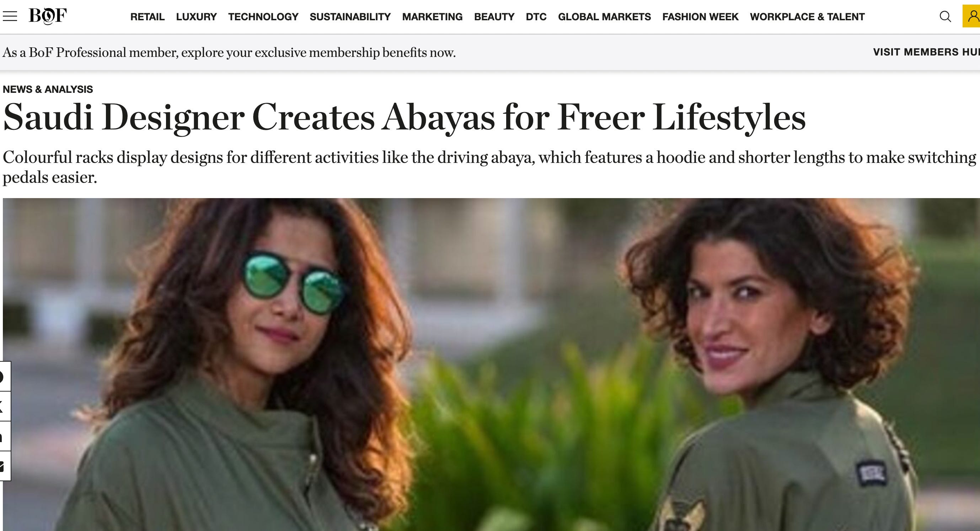980x531 pixels.
Task: Go to Beauty in top navigation
Action: 494,17
